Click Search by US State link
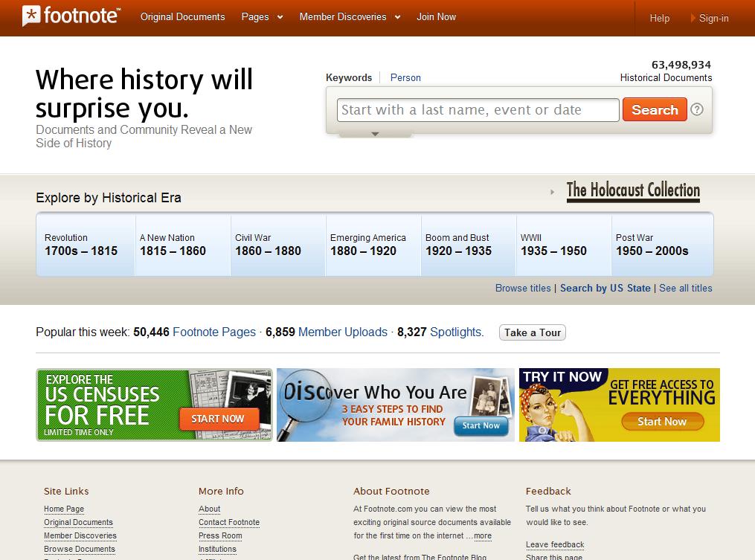The width and height of the screenshot is (755, 560). [x=605, y=288]
